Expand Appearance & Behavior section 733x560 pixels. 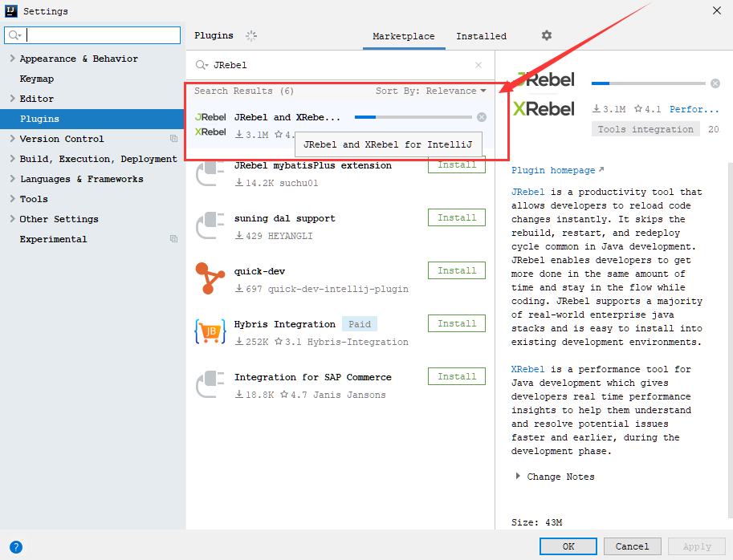13,59
